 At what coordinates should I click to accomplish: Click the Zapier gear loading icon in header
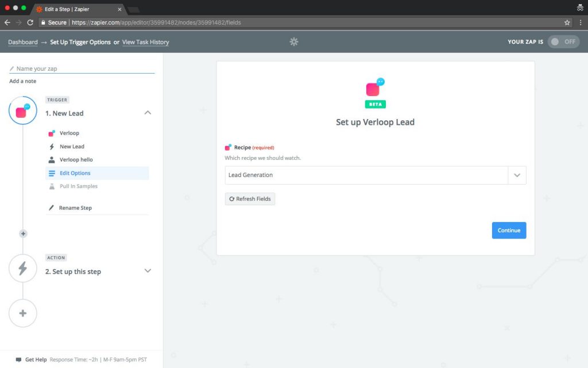coord(294,41)
